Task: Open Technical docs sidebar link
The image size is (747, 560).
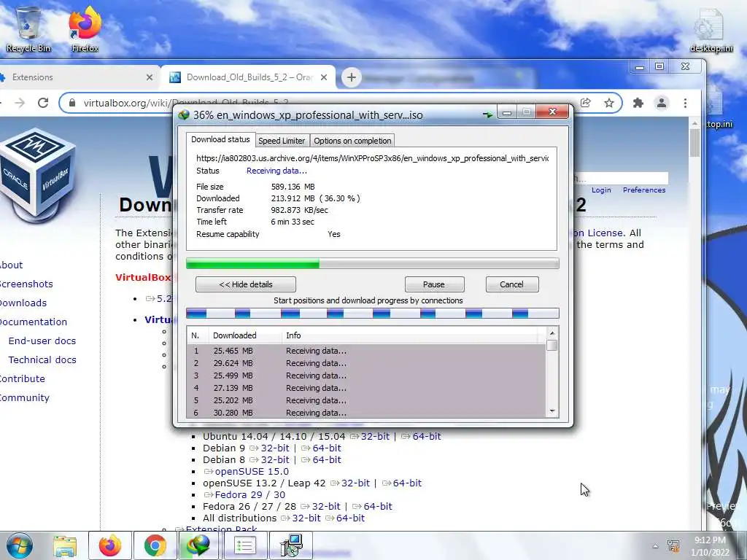Action: 42,360
